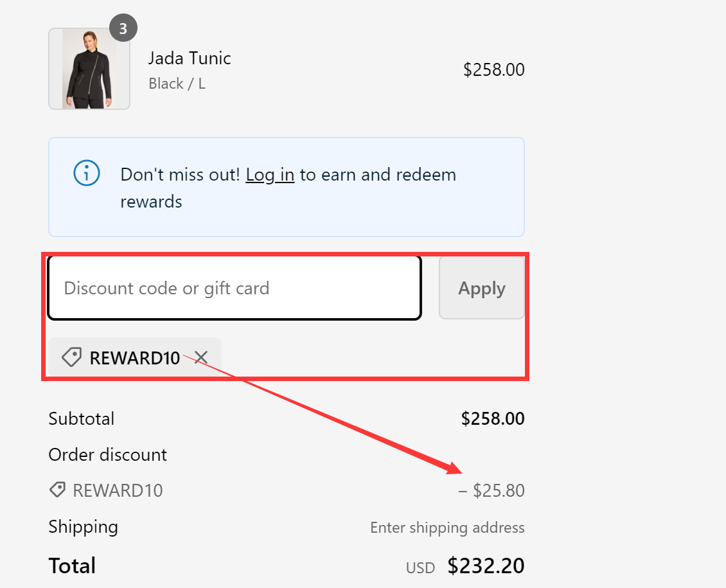Click the Black / L variant label
Viewport: 726px width, 588px height.
(x=177, y=83)
